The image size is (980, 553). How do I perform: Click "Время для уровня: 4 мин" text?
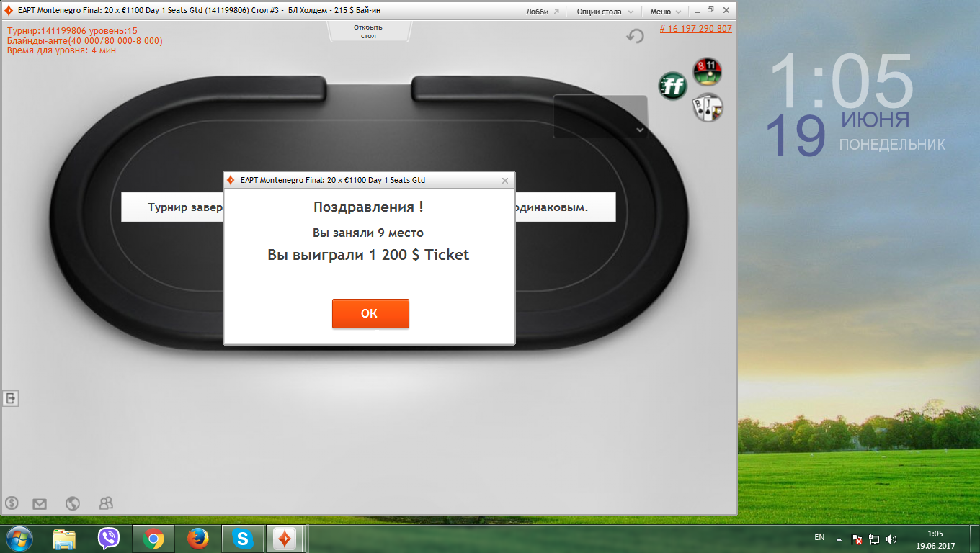(61, 50)
